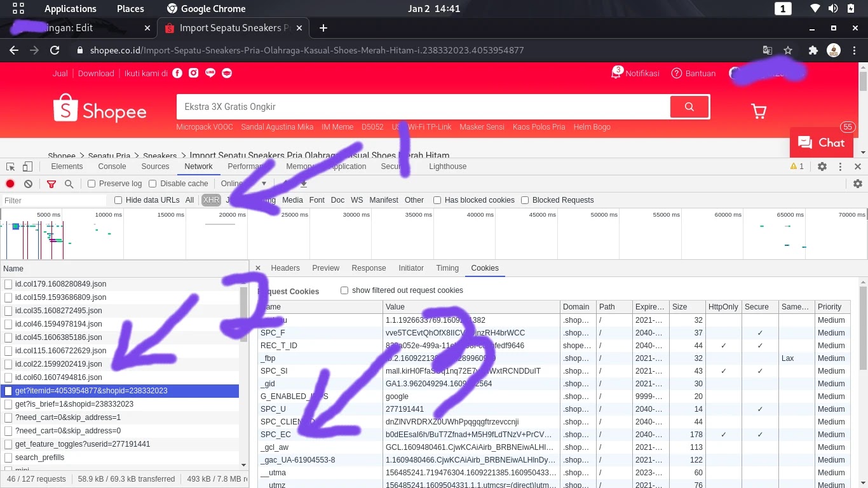
Task: Open the DevTools three-dot customize menu
Action: click(840, 166)
